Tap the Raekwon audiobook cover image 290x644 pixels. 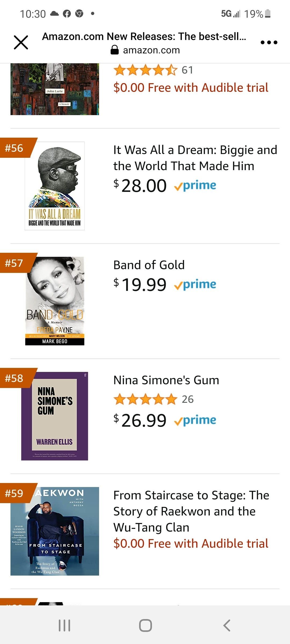55,531
